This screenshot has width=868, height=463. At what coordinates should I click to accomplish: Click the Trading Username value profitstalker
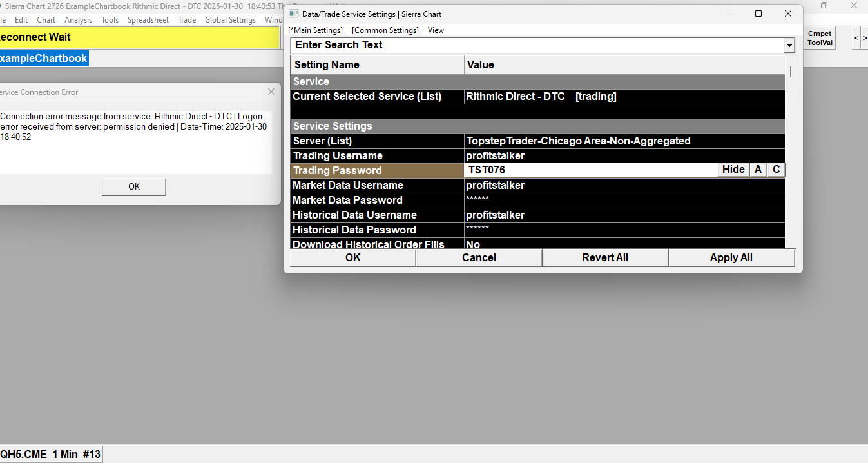[624, 155]
